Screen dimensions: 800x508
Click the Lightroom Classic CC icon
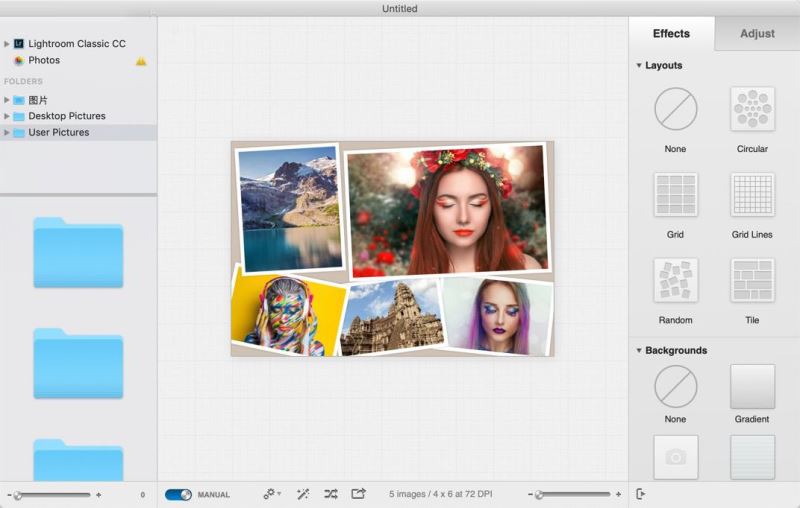coord(19,44)
